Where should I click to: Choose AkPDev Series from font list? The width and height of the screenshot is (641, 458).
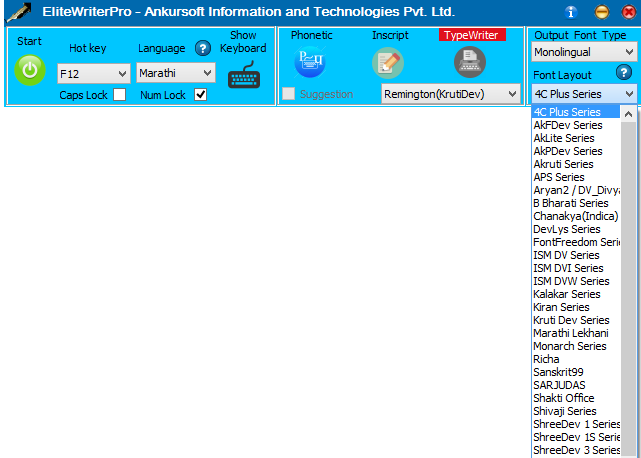pyautogui.click(x=576, y=151)
